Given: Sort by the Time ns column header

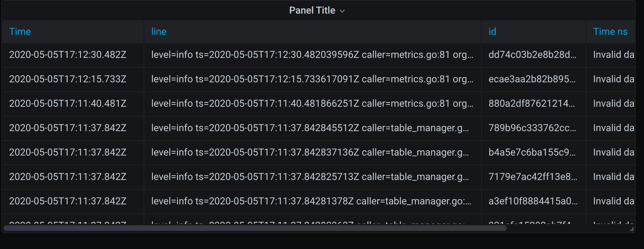Looking at the screenshot, I should [610, 31].
